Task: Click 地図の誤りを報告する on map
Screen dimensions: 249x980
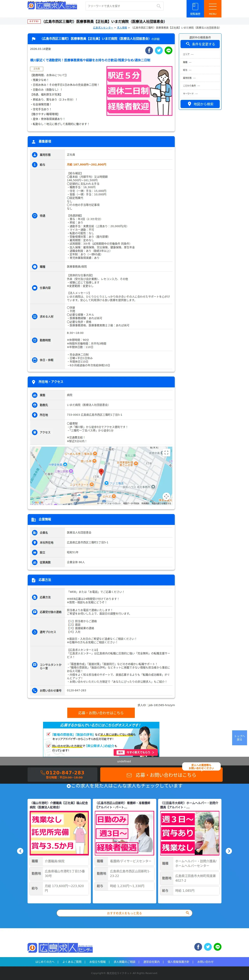Action: coord(161,503)
